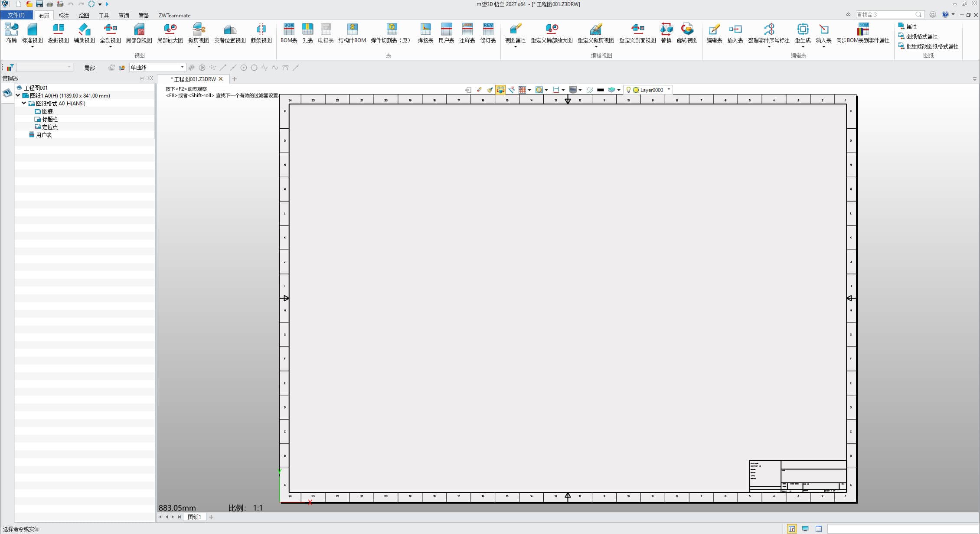Screen dimensions: 980x534
Task: Toggle the layer light bulb visibility
Action: click(x=628, y=90)
